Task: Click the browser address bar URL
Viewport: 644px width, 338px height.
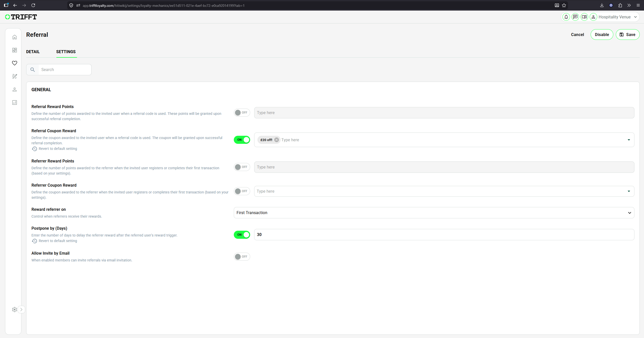Action: pos(164,5)
